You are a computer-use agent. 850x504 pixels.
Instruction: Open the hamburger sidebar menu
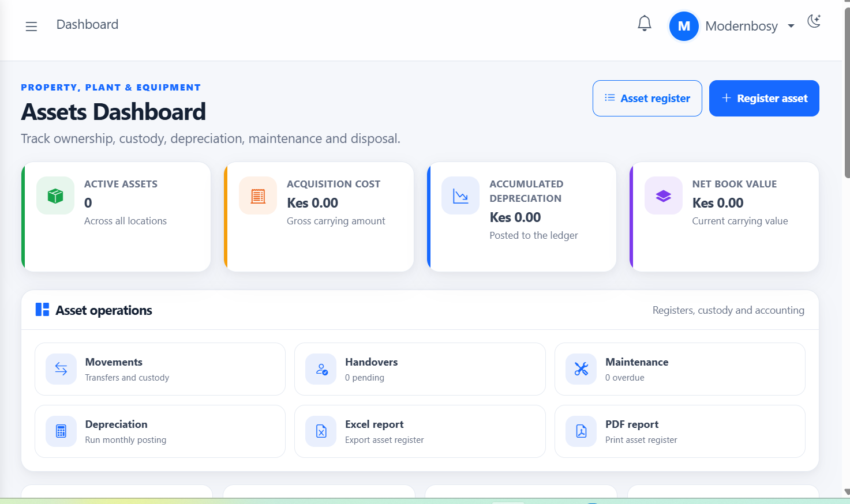pyautogui.click(x=31, y=27)
